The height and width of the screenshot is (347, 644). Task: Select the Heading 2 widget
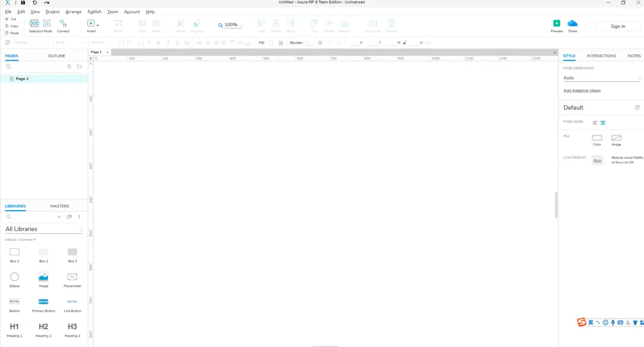44,329
